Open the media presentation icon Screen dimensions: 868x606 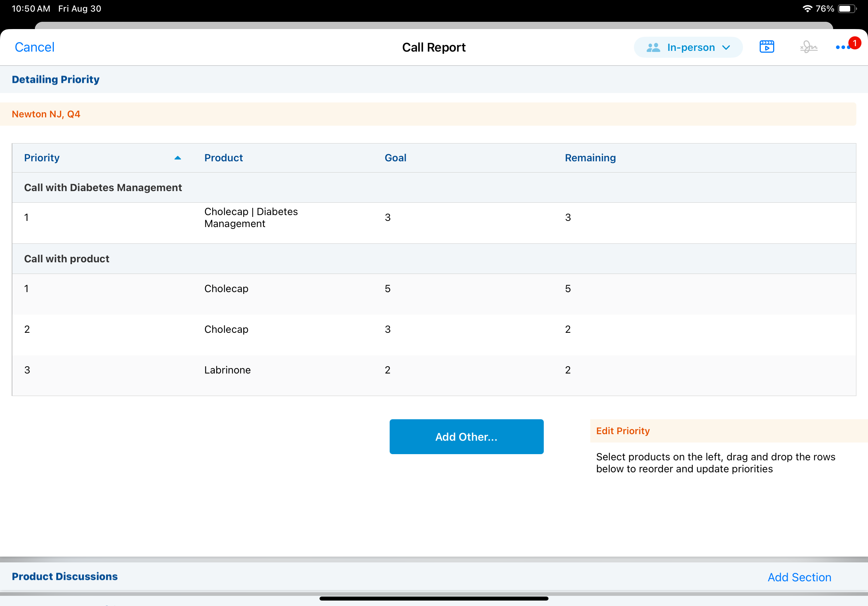click(766, 47)
